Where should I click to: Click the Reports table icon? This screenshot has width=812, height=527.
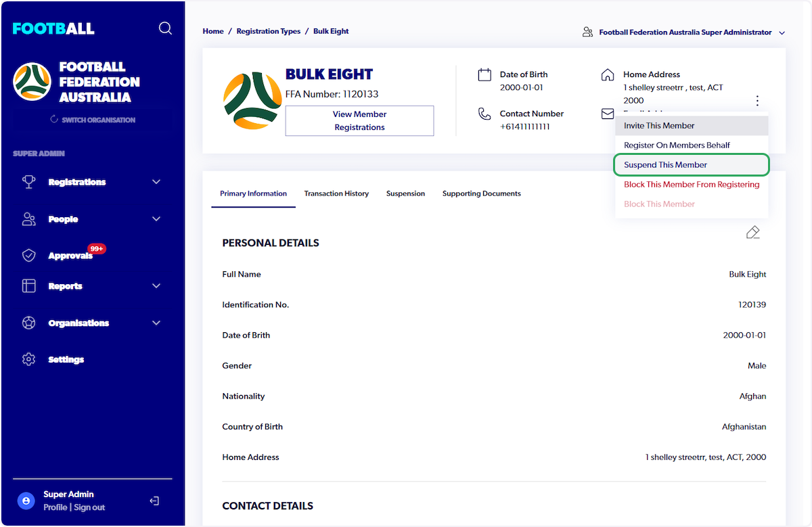pyautogui.click(x=29, y=286)
